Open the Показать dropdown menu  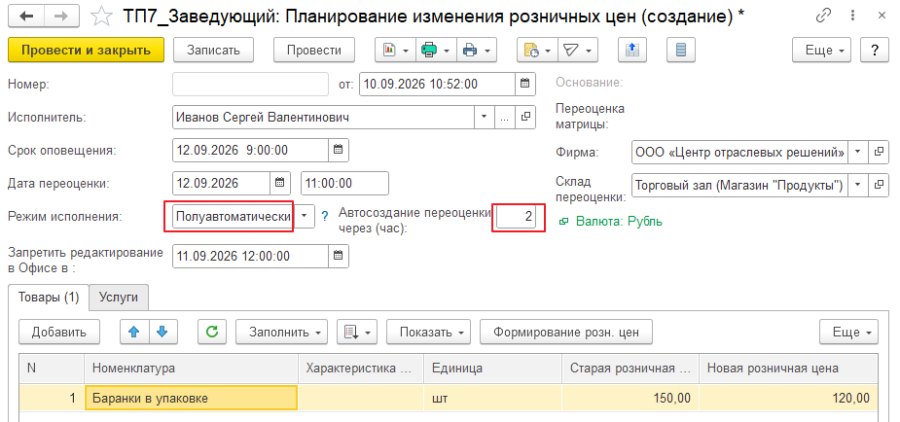point(428,332)
